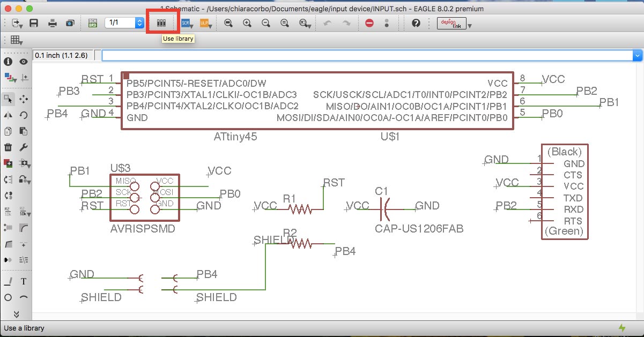Select the Text tool
The width and height of the screenshot is (644, 337).
[x=24, y=281]
